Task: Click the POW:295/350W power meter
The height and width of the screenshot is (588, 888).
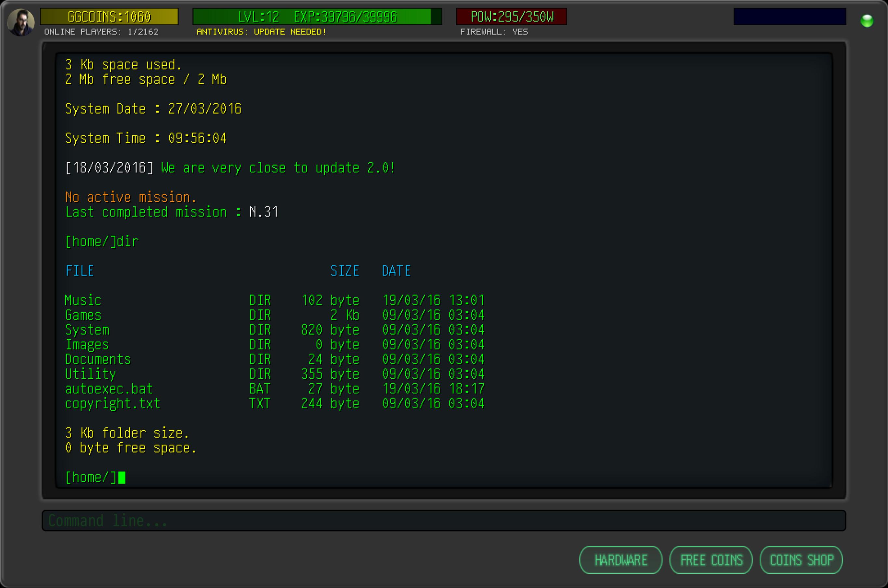Action: click(511, 17)
